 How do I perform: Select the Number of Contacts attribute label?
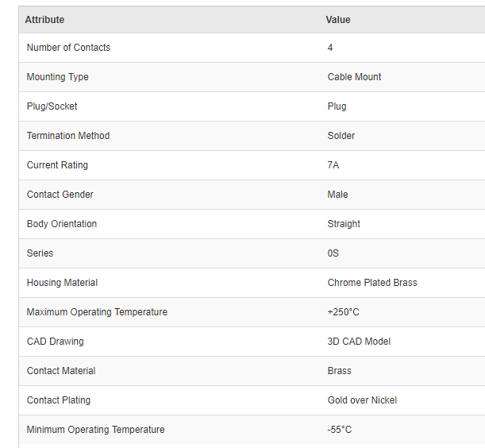[68, 48]
